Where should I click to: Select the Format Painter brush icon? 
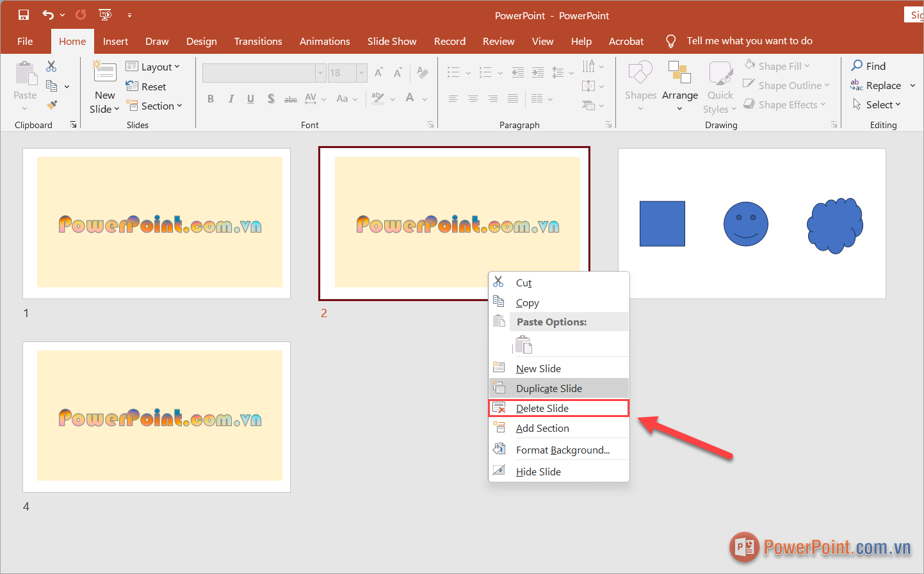(52, 105)
